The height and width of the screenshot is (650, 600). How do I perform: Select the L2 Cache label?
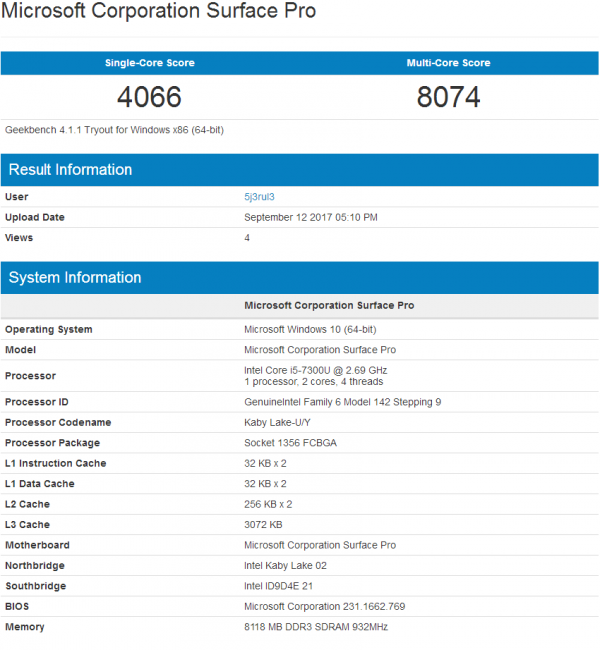pyautogui.click(x=27, y=504)
